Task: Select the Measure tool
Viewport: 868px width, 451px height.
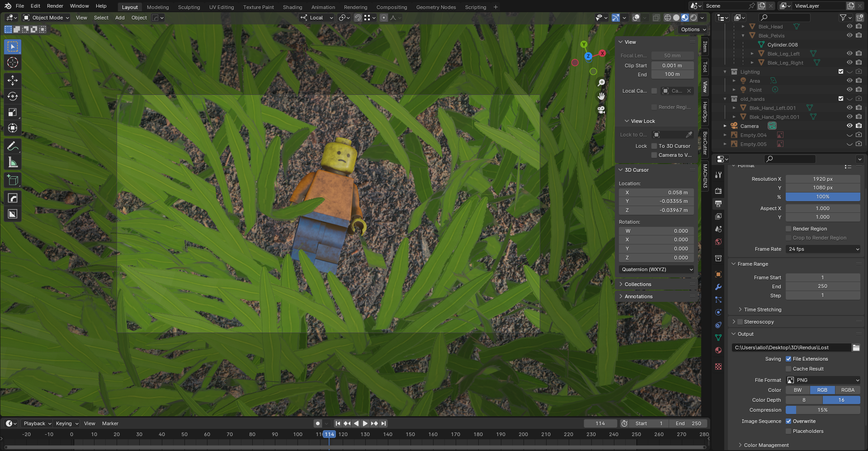Action: click(13, 162)
